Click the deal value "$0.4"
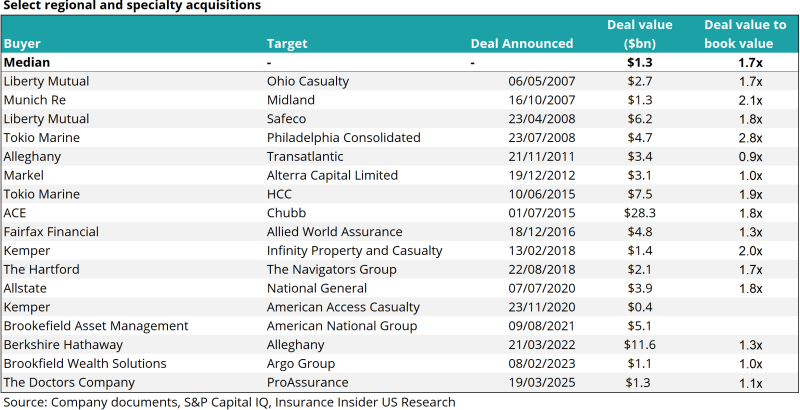This screenshot has width=800, height=410. click(x=640, y=307)
